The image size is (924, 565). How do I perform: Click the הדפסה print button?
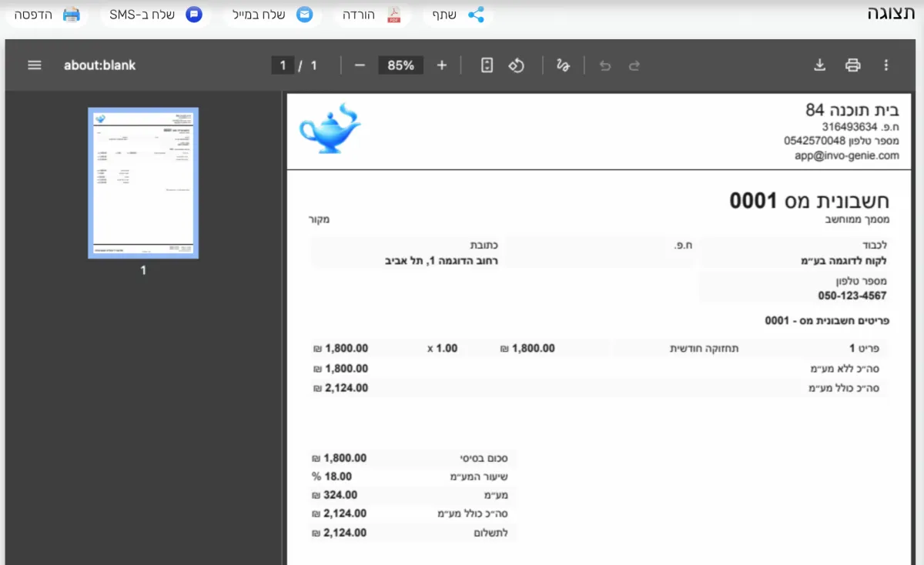coord(47,15)
